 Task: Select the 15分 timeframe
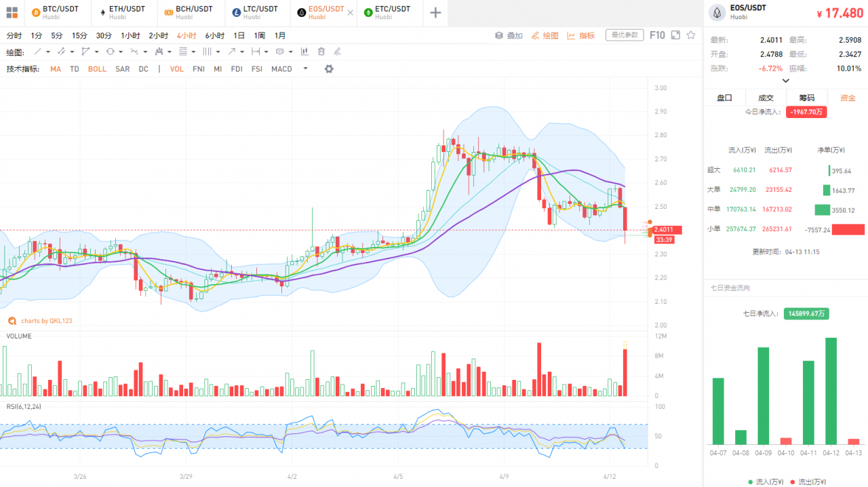[x=79, y=35]
